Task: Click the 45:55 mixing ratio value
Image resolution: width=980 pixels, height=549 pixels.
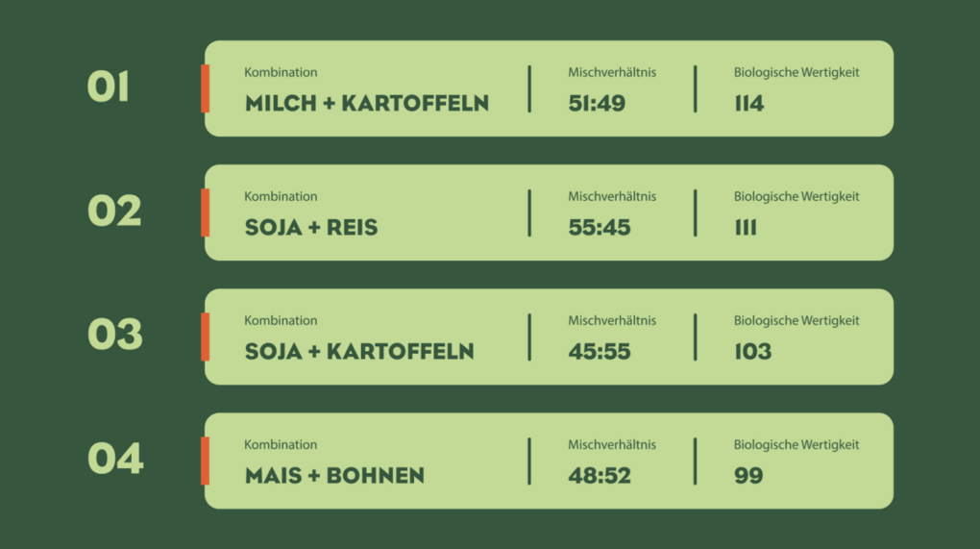Action: point(600,351)
